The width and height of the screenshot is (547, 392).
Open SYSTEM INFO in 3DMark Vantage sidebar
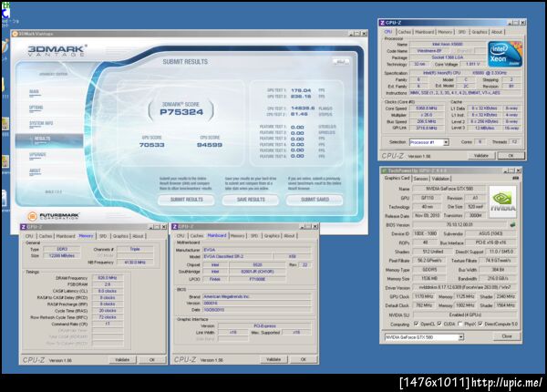coord(41,123)
